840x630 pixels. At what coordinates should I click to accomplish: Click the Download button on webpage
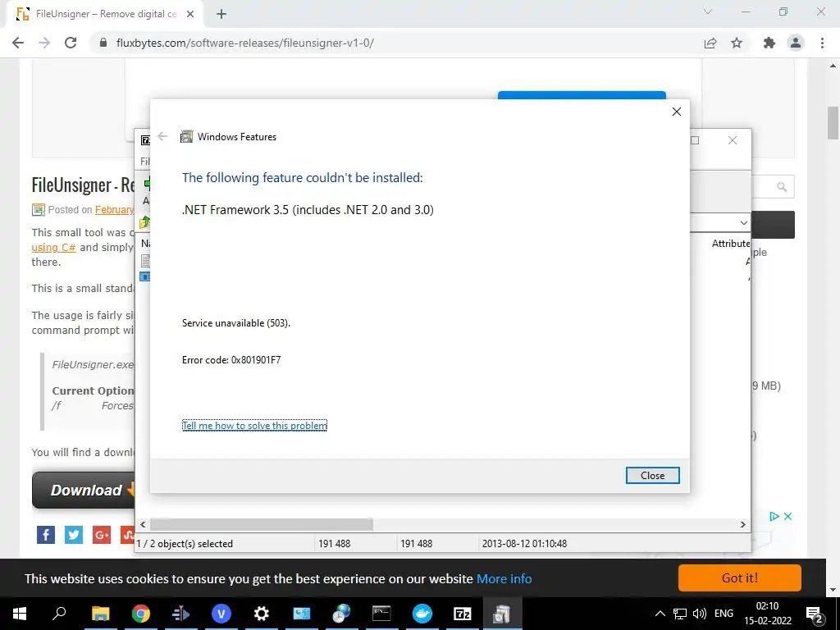(85, 490)
